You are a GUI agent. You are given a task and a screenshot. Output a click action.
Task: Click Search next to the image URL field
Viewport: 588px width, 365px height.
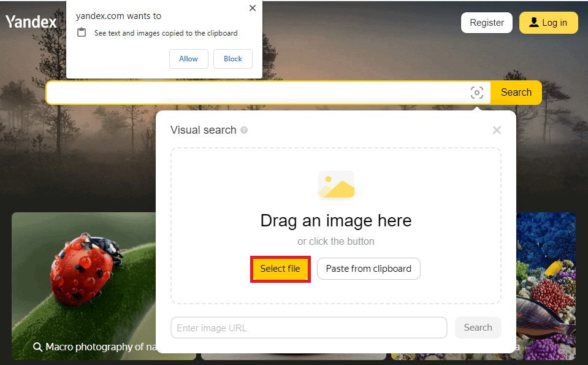(478, 327)
